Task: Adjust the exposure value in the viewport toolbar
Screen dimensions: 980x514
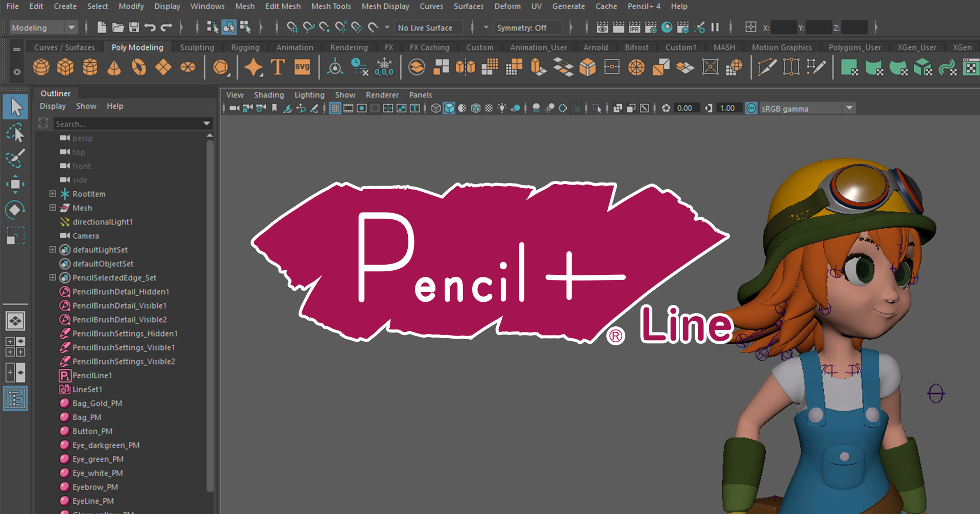Action: tap(686, 108)
